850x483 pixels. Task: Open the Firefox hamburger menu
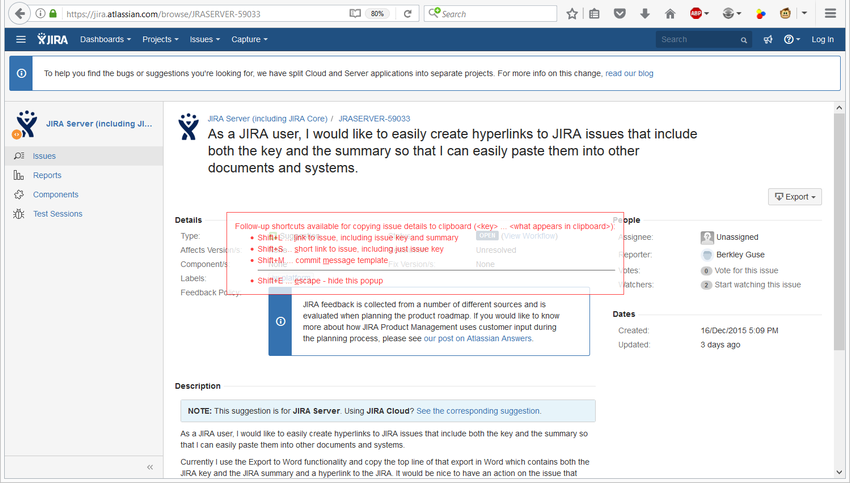830,14
